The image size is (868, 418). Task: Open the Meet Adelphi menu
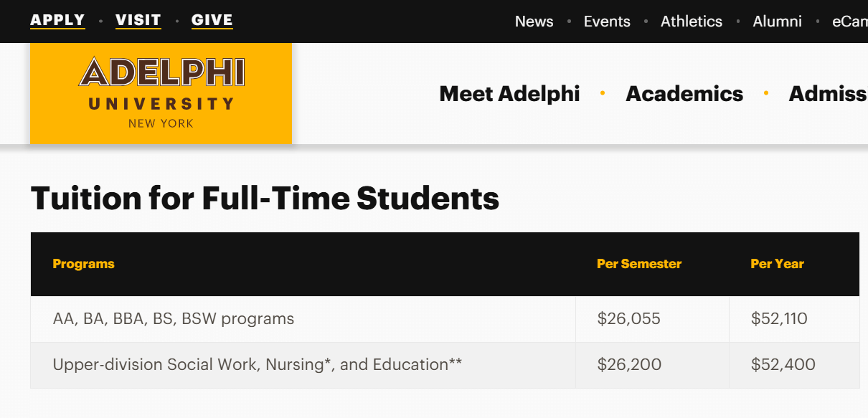(509, 93)
